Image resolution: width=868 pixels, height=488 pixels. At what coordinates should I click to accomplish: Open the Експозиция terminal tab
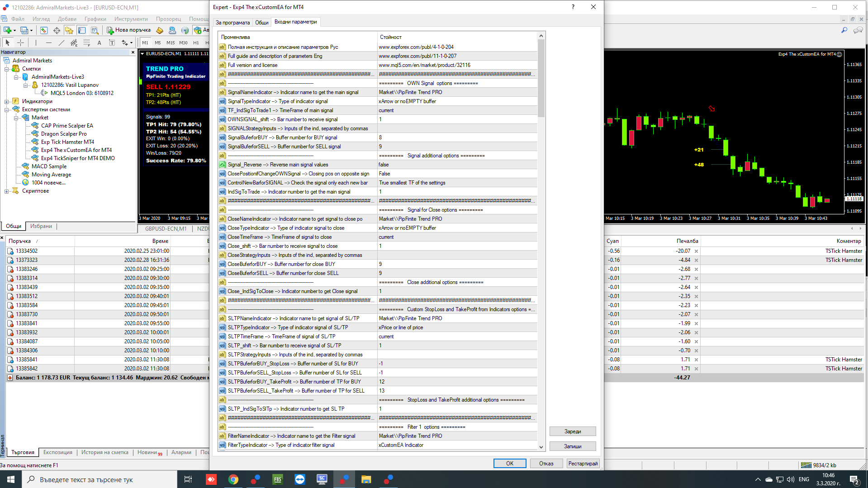point(58,452)
